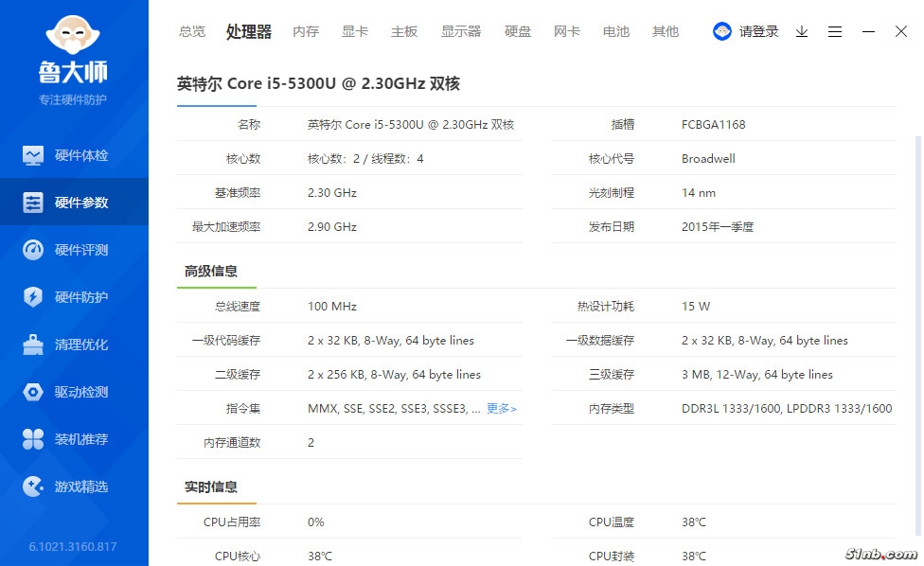924x566 pixels.
Task: Select 硬件评测 in the sidebar
Action: click(x=81, y=250)
